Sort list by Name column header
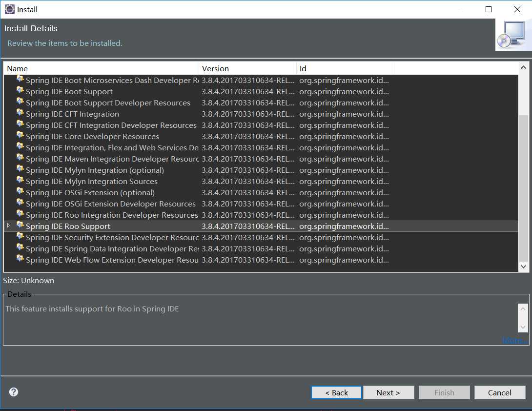The image size is (532, 411). 101,68
